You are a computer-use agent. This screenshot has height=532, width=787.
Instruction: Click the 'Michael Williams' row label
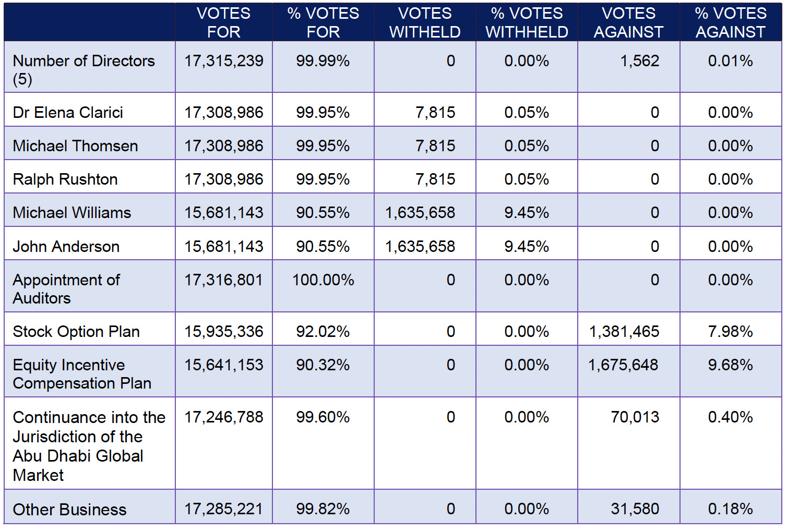(x=72, y=212)
